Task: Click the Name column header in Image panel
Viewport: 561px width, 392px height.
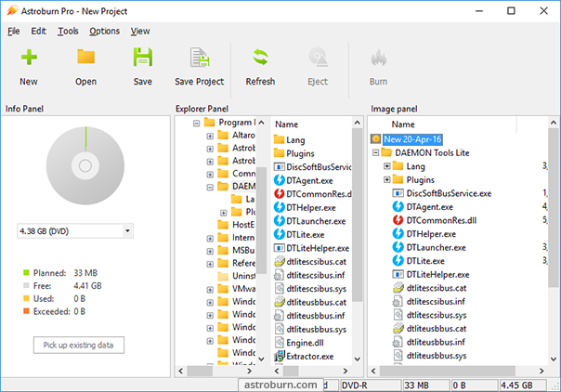Action: click(403, 124)
